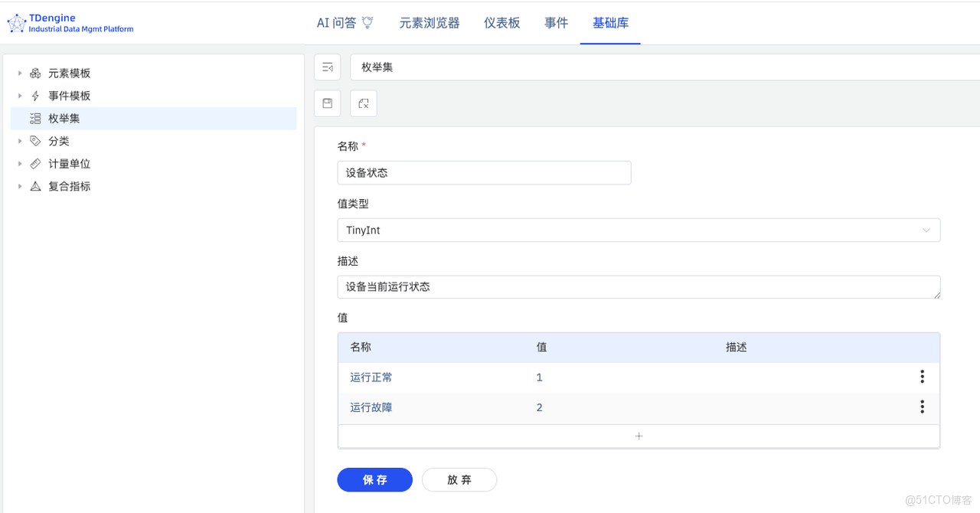Click the 描述 text area
Screen dimensions: 980x513
[639, 287]
